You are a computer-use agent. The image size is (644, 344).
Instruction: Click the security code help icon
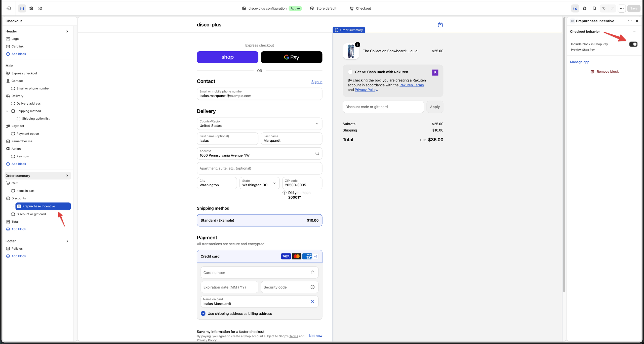point(312,287)
